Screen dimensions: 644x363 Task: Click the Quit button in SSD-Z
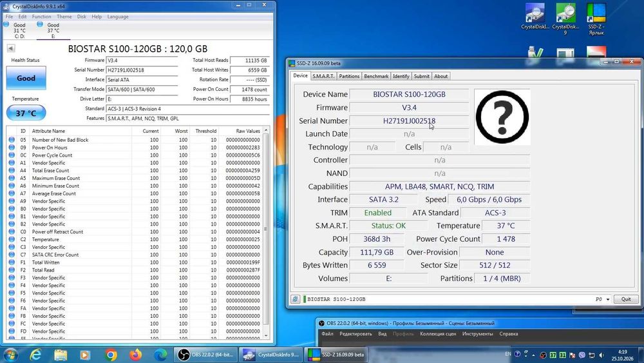coord(626,299)
